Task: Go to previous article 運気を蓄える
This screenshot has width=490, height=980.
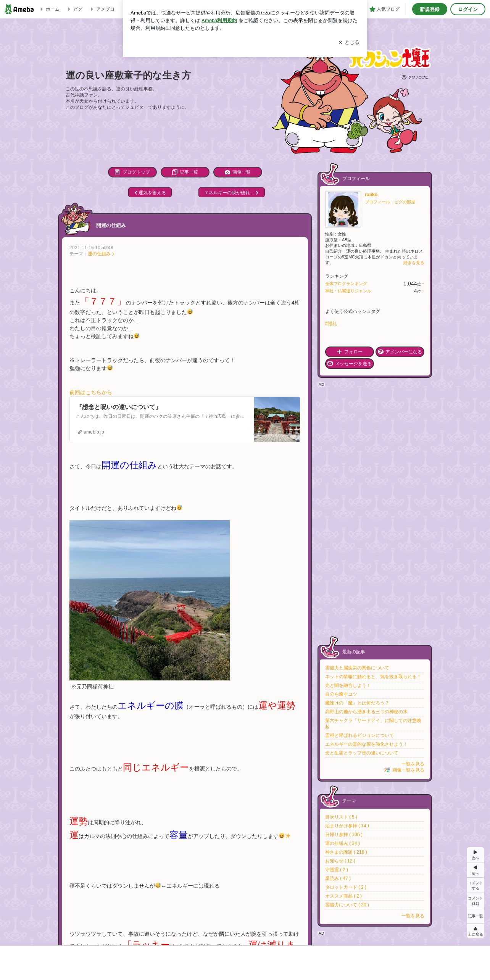Action: [x=150, y=193]
